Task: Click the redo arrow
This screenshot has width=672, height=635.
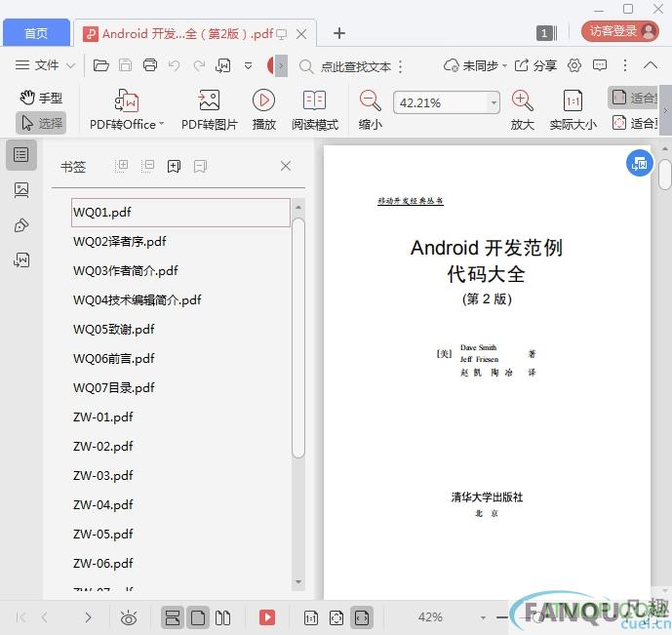Action: 199,65
